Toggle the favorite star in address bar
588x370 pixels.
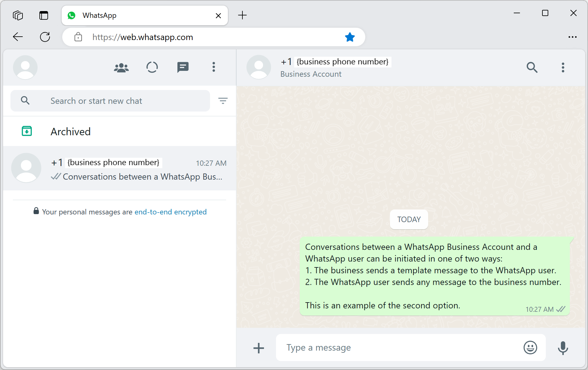[350, 37]
